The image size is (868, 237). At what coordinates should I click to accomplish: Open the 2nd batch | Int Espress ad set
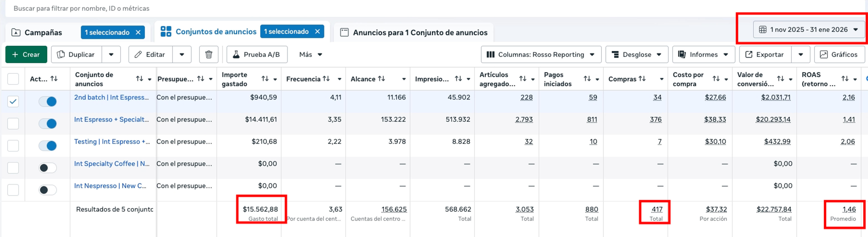click(x=111, y=97)
